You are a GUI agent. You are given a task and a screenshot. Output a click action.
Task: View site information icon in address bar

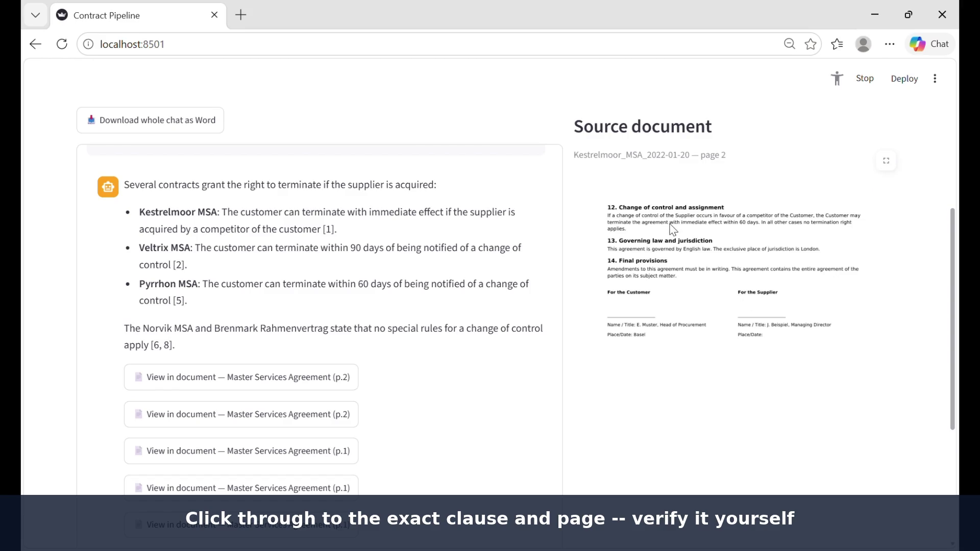[x=88, y=44]
